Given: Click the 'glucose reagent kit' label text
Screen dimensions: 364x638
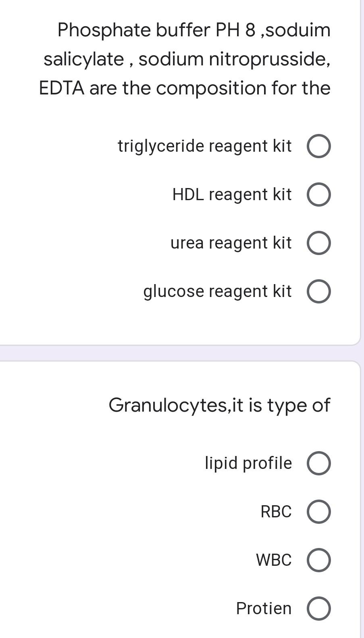Looking at the screenshot, I should pyautogui.click(x=217, y=291).
